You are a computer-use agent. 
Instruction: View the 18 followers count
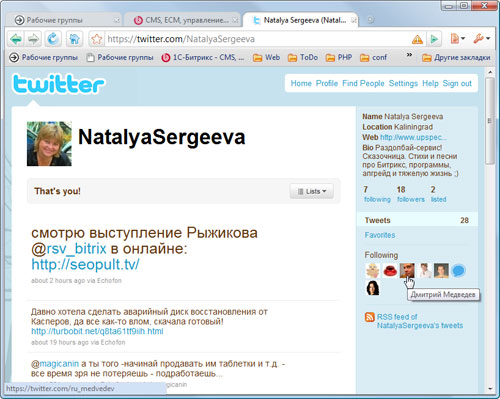point(411,194)
